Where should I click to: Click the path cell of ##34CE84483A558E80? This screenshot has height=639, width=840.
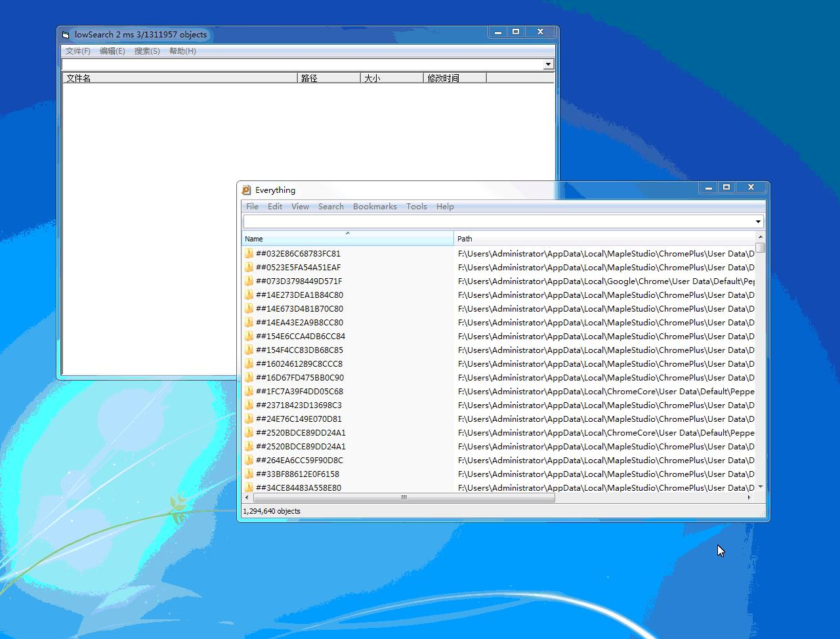606,487
